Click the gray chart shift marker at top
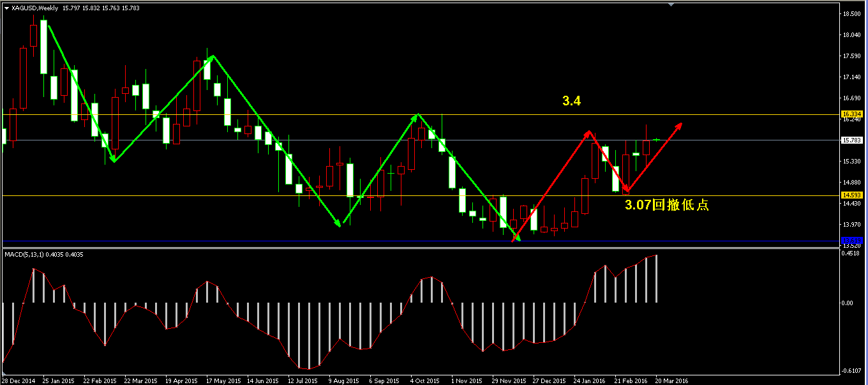 671,4
